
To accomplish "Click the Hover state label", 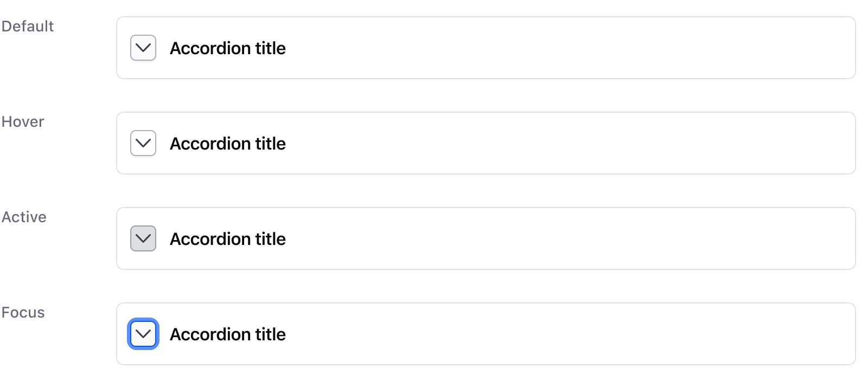I will click(23, 121).
